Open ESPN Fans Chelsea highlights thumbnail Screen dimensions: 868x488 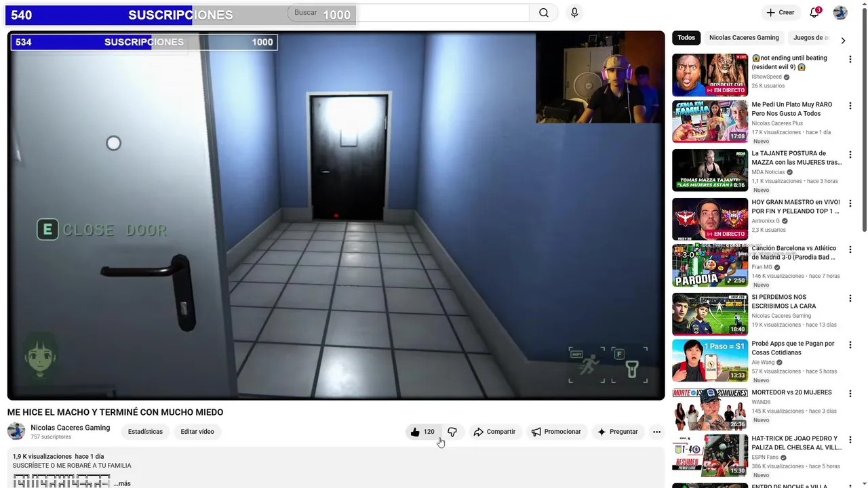tap(710, 455)
